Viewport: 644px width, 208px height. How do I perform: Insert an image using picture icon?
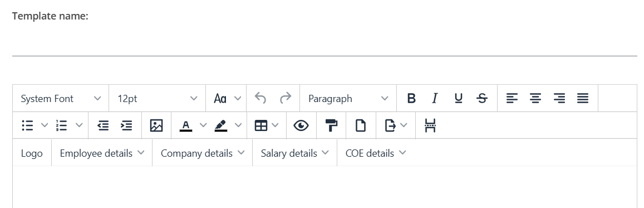click(x=156, y=126)
